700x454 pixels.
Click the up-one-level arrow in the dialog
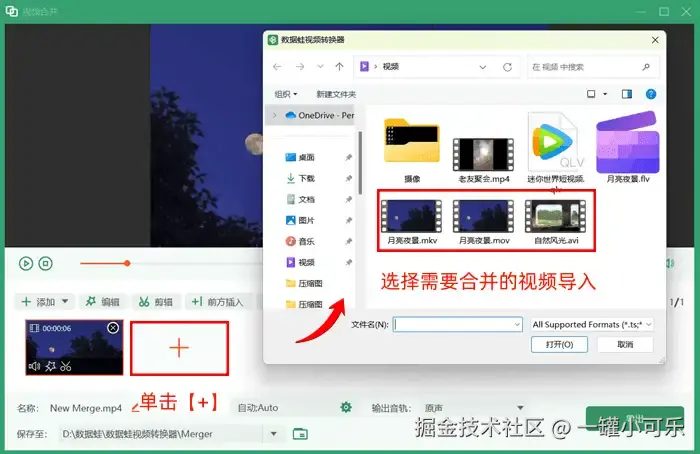[x=340, y=67]
